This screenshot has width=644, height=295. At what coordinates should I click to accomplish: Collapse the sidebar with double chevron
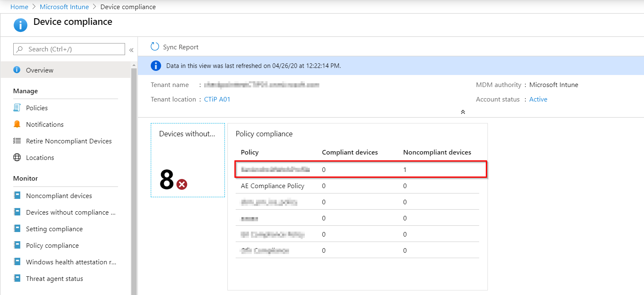tap(131, 50)
